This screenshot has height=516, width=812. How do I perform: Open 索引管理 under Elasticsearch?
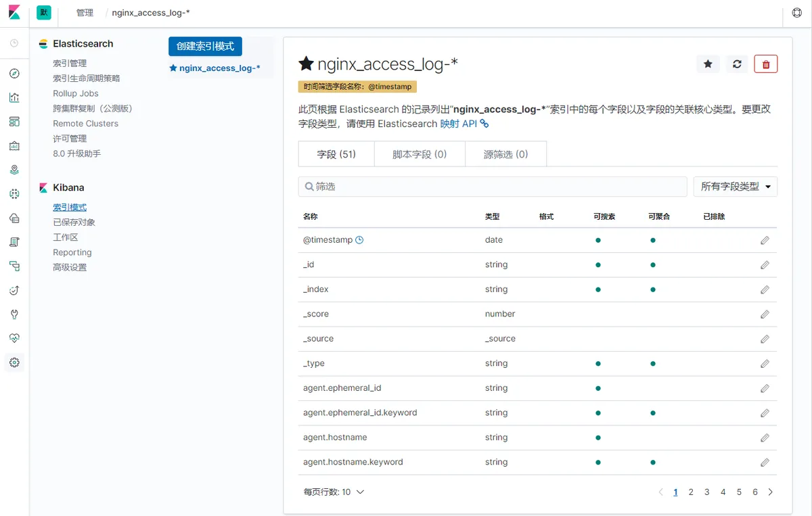pyautogui.click(x=70, y=64)
